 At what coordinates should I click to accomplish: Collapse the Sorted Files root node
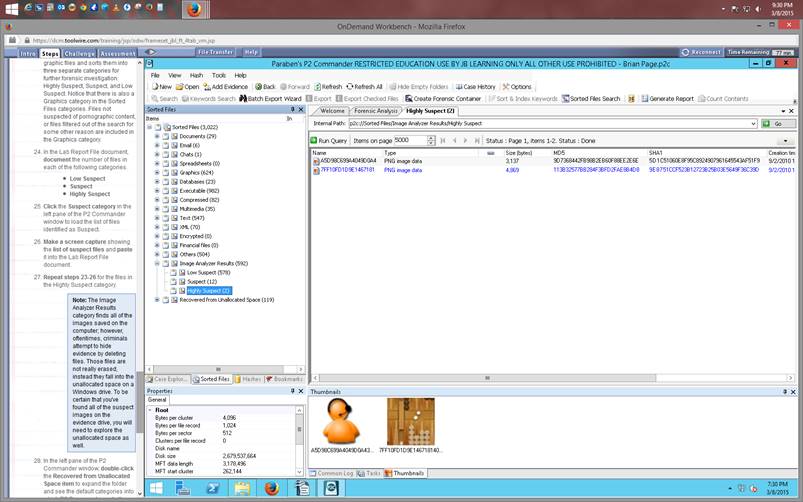tap(150, 127)
